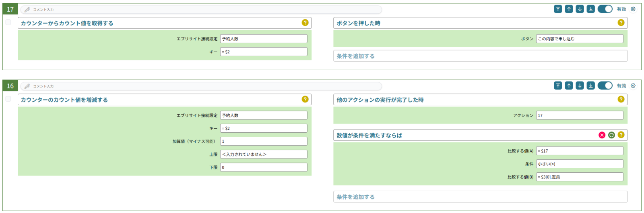Click green swap icon on 数値が条件を満たすならば
This screenshot has width=644, height=213.
611,135
